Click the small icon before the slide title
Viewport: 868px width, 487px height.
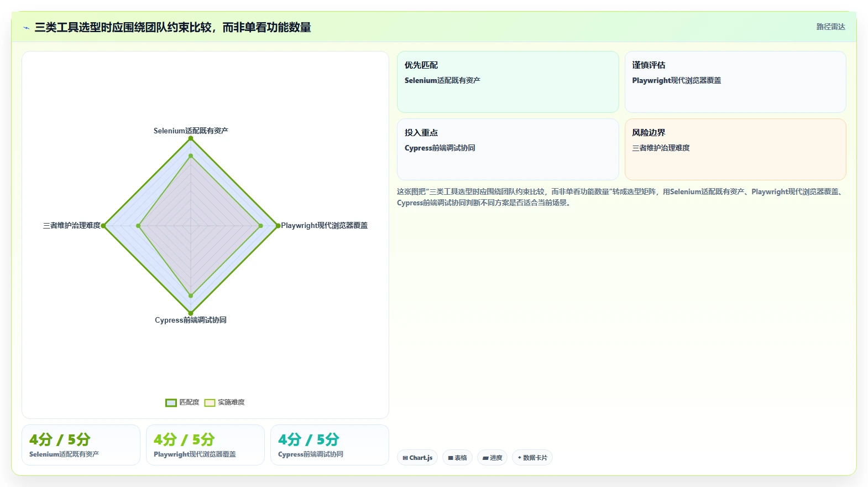(26, 28)
